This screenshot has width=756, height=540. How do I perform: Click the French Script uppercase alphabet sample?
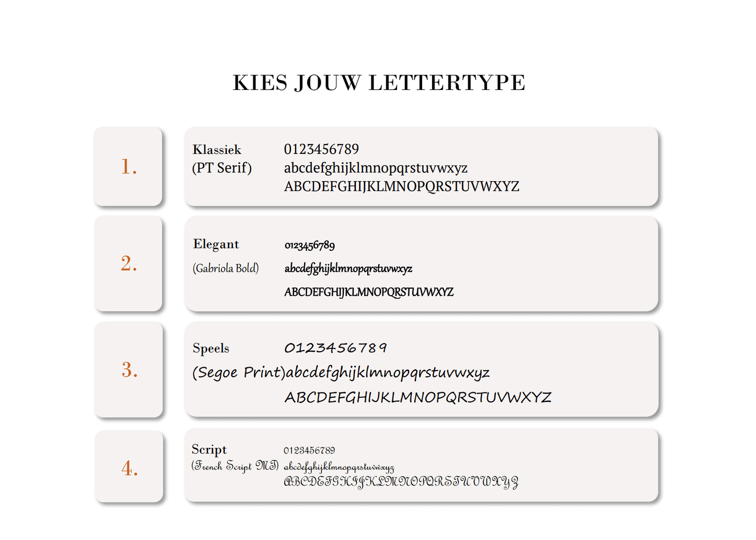click(x=401, y=482)
